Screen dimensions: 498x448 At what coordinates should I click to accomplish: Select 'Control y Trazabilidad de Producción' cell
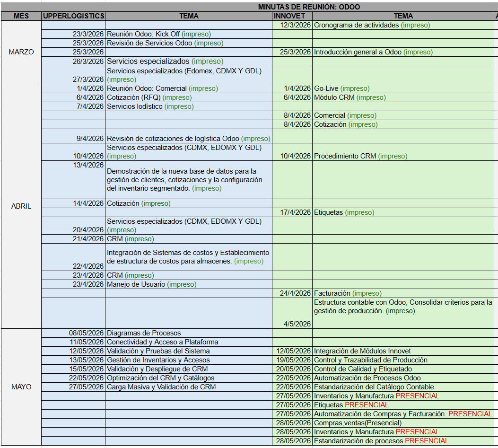[403, 360]
